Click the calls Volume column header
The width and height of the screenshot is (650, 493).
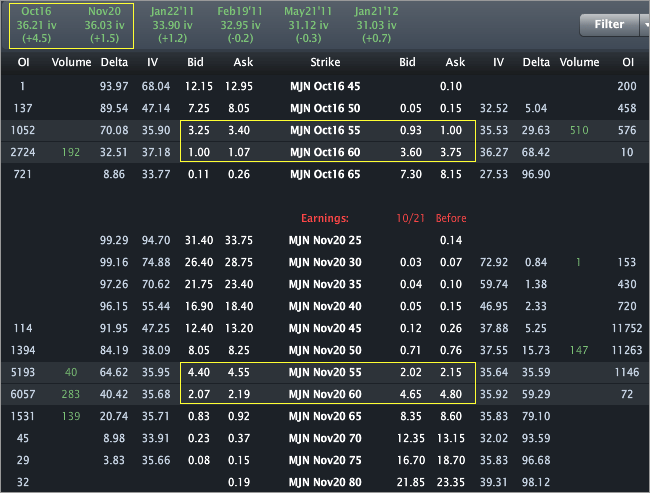tap(71, 62)
